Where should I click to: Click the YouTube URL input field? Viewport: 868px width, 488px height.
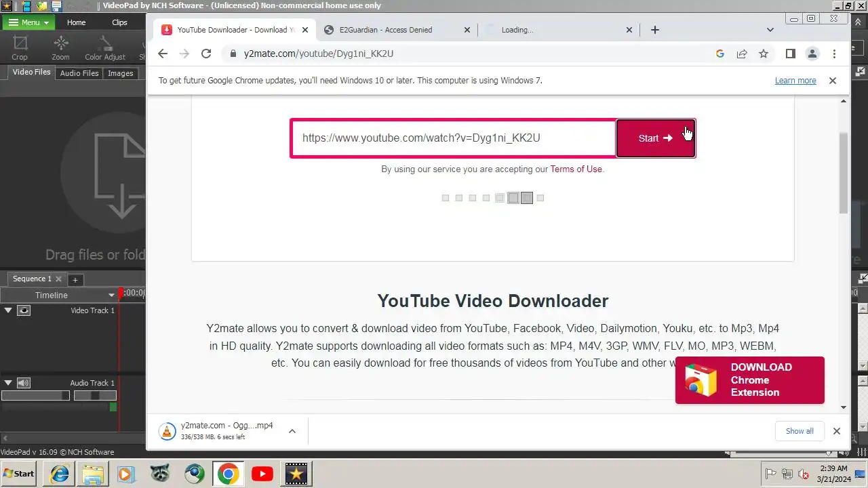[x=454, y=138]
